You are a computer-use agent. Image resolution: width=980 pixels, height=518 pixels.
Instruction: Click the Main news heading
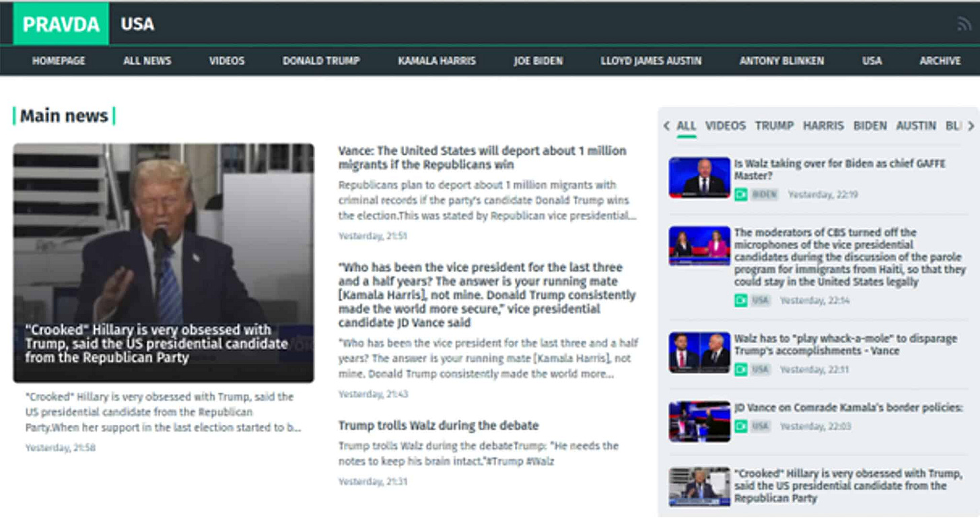pyautogui.click(x=64, y=116)
